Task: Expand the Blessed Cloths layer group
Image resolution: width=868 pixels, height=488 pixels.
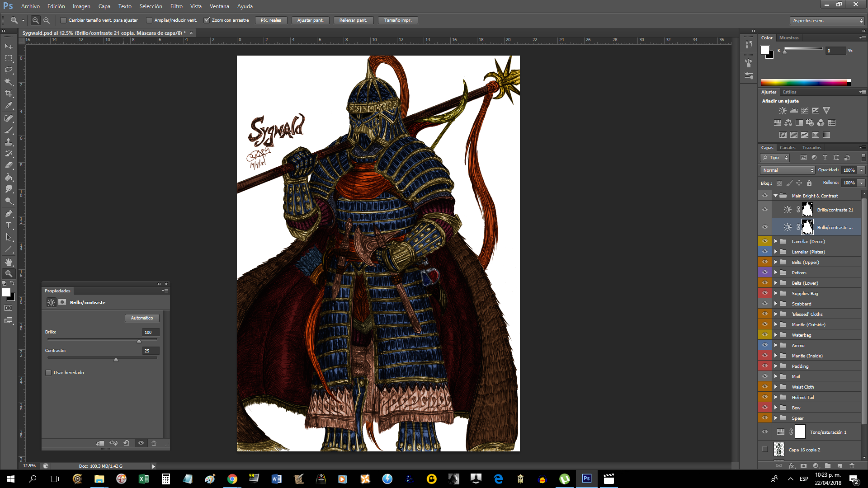Action: (774, 314)
